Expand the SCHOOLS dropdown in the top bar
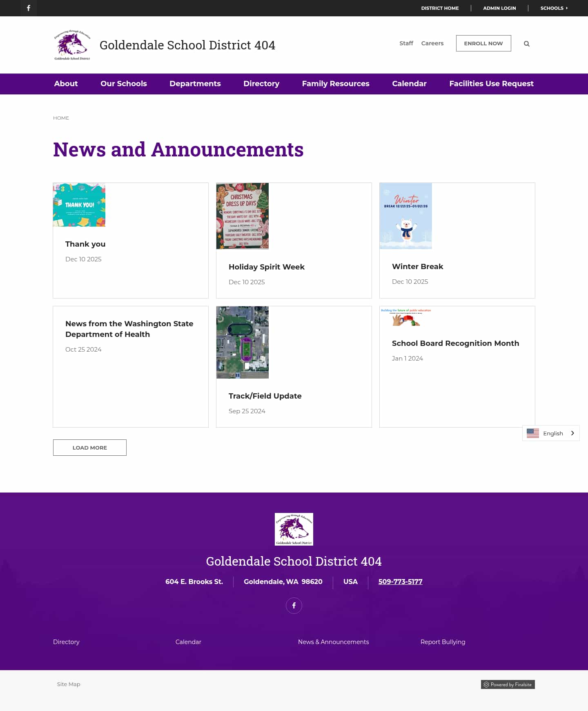 554,8
